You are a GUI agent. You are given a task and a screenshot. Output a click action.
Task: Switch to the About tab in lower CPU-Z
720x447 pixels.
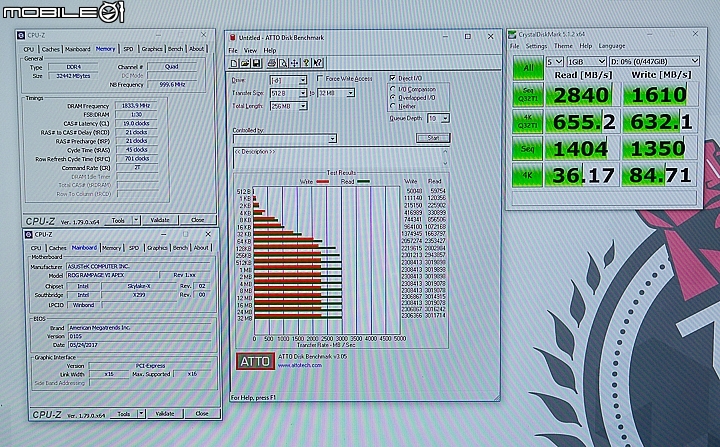[x=201, y=248]
